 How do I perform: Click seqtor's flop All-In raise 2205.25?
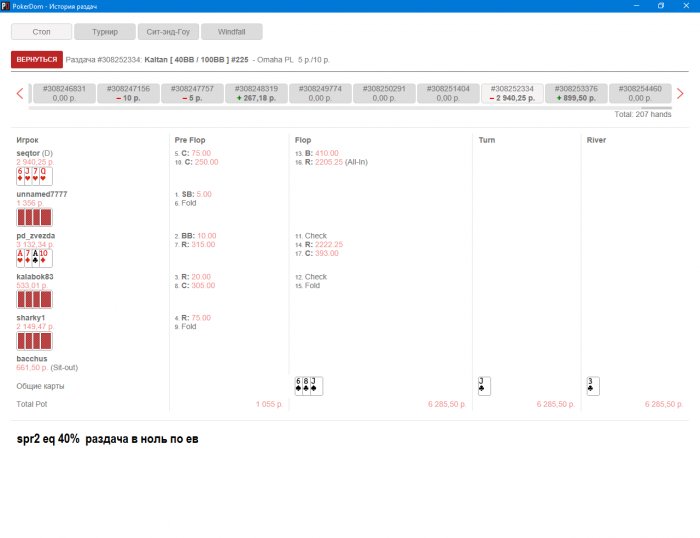click(331, 162)
